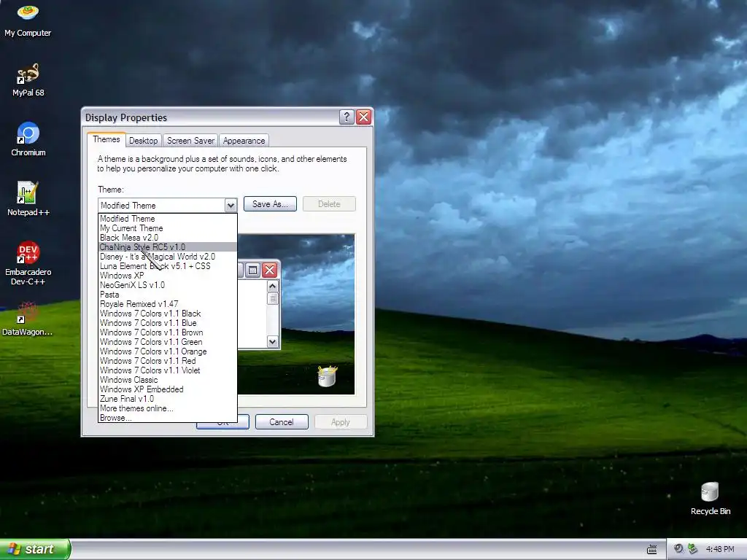
Task: Collapse the Theme dropdown using its arrow
Action: click(x=231, y=205)
